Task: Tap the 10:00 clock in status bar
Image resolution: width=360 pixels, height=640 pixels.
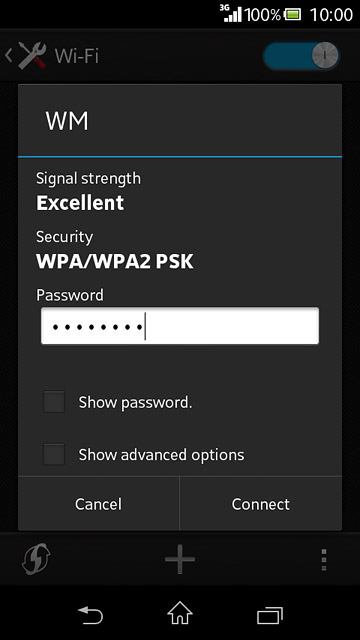Action: pos(331,15)
